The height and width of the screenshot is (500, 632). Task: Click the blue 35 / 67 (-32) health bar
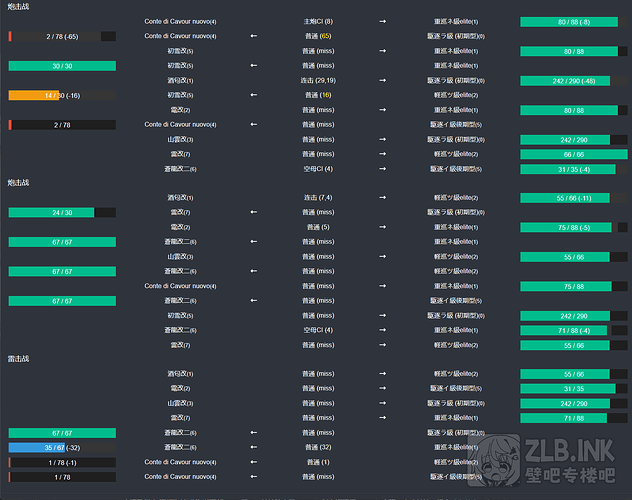(62, 447)
